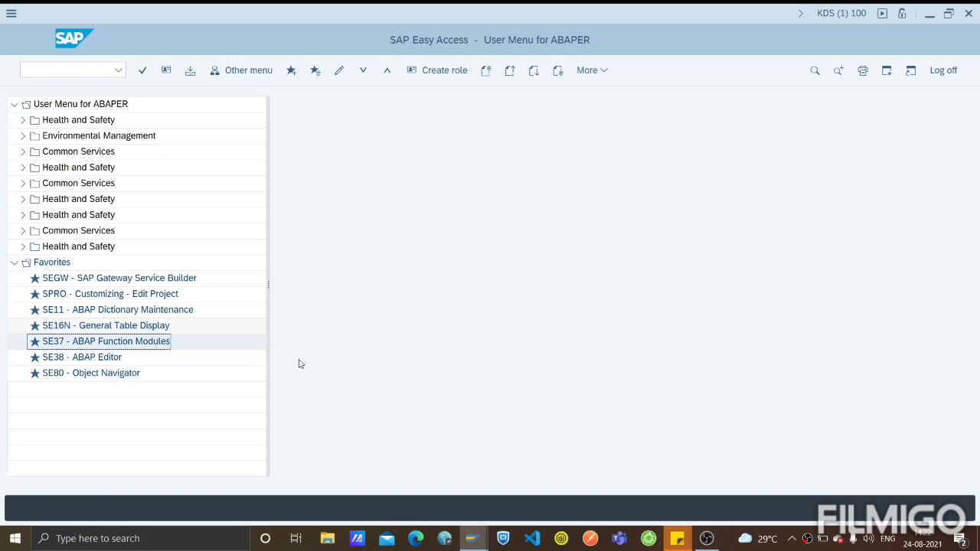Click the green Enter checkmark icon
The width and height of the screenshot is (980, 551).
tap(142, 70)
